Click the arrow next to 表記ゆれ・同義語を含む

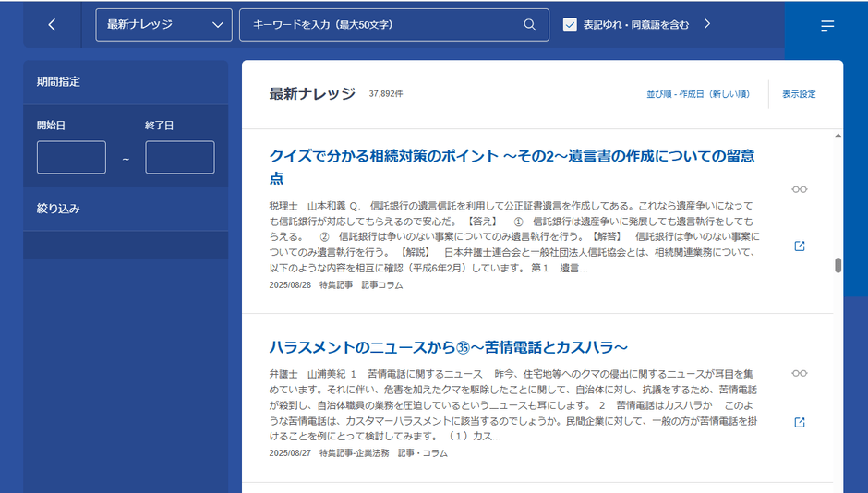(x=707, y=25)
